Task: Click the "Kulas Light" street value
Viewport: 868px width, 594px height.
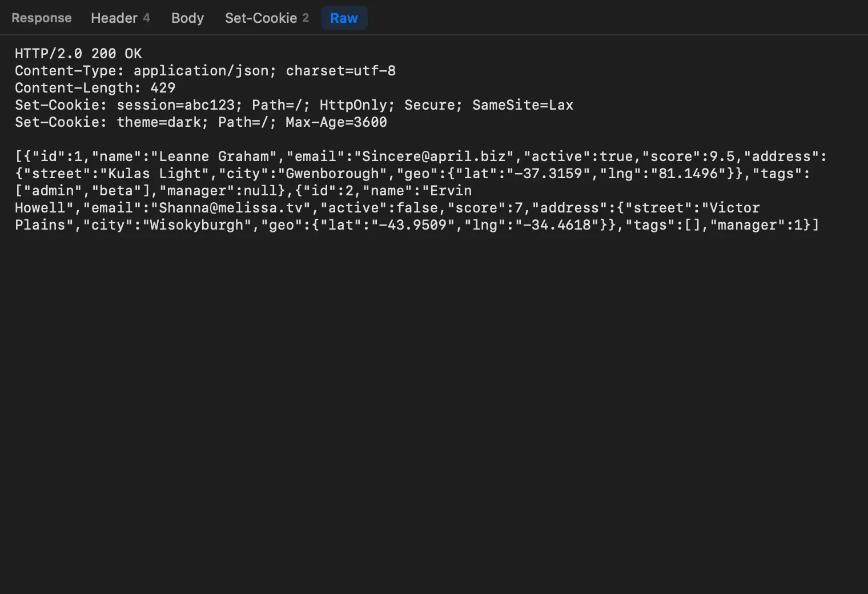Action: (154, 174)
